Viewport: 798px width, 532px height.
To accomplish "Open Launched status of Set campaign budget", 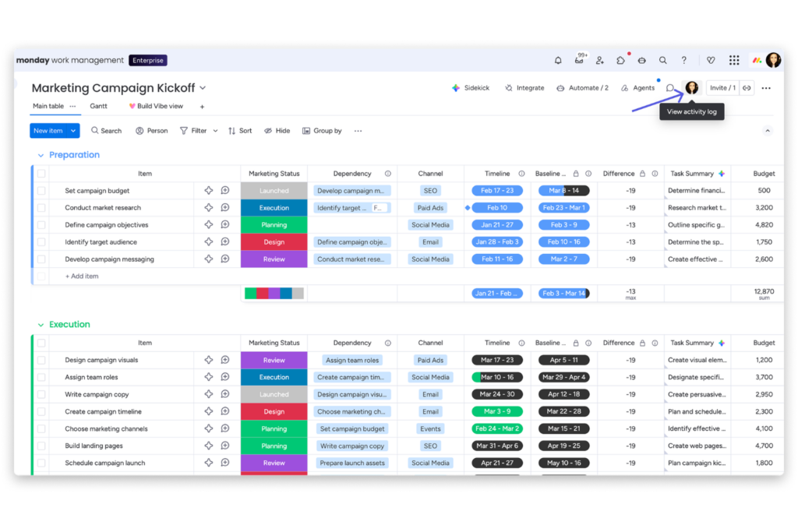I will pos(274,191).
